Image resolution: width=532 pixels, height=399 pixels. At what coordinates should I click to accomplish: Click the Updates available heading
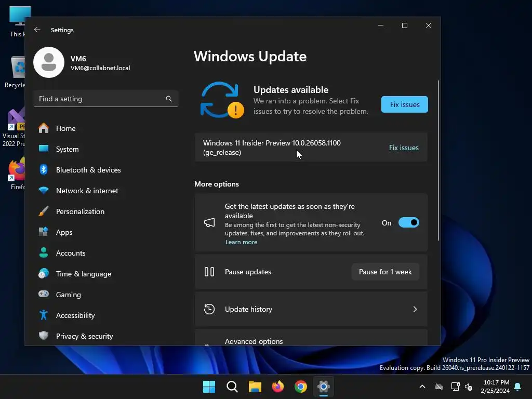tap(291, 89)
